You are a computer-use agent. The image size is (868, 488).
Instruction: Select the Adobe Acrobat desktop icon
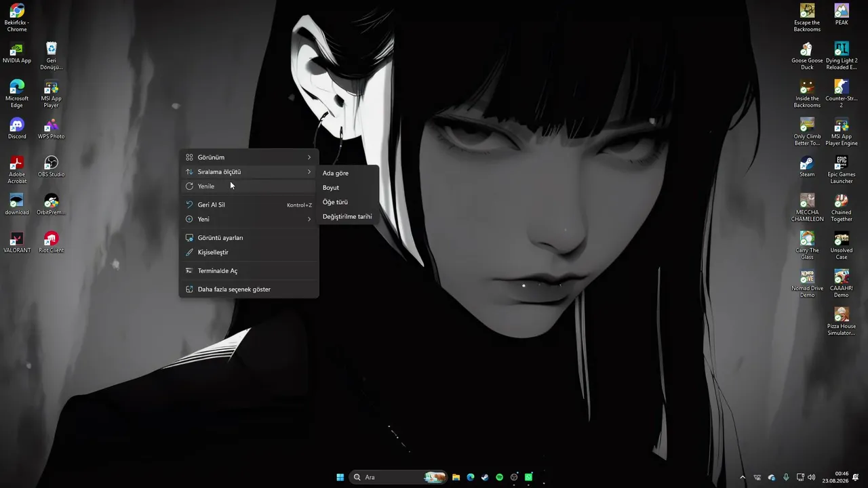click(17, 169)
